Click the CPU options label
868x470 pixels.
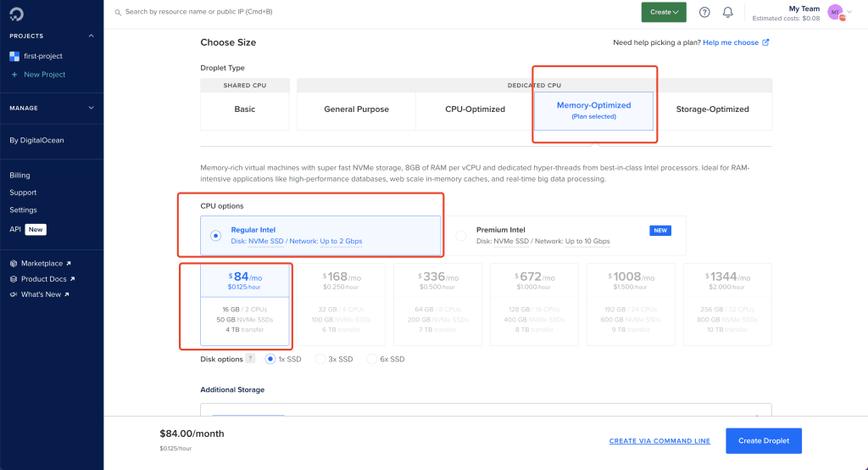(222, 205)
